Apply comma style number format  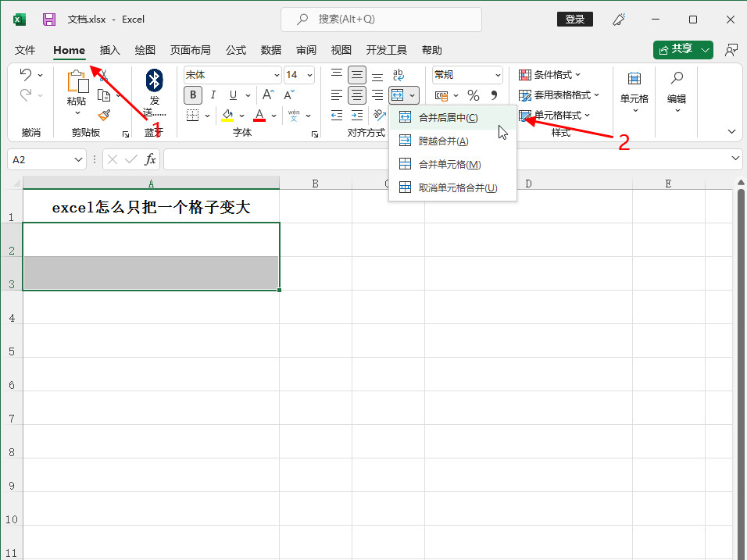click(494, 95)
